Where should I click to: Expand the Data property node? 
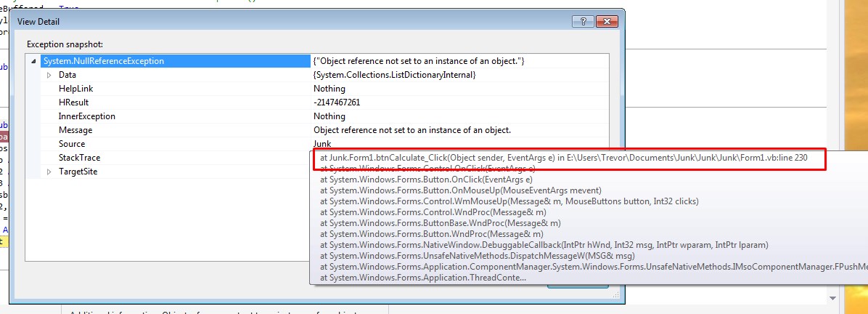49,75
